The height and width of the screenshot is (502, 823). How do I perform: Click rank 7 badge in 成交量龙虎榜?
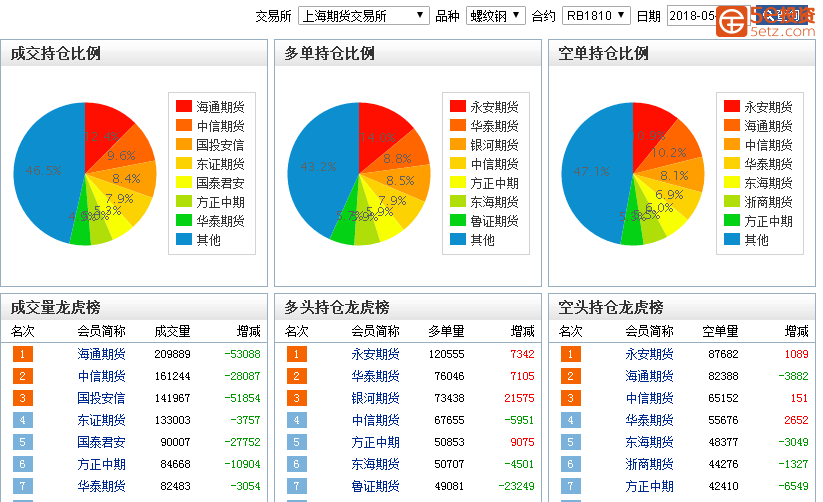[x=23, y=486]
